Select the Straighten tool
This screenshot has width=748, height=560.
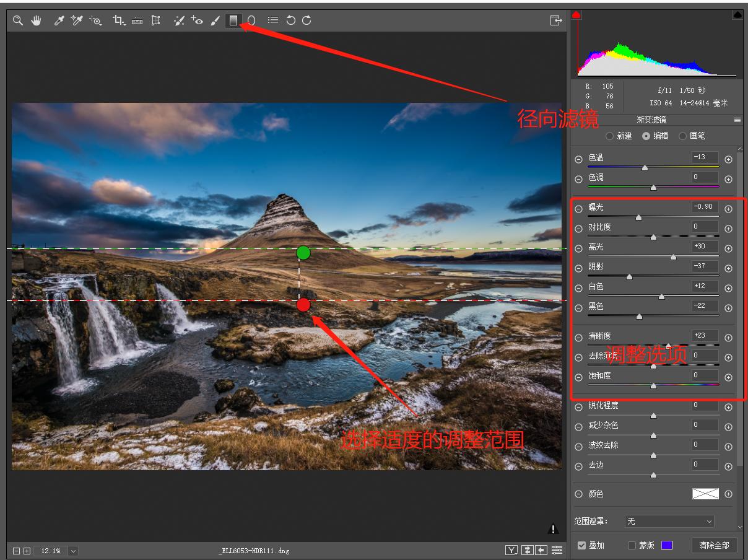click(137, 20)
